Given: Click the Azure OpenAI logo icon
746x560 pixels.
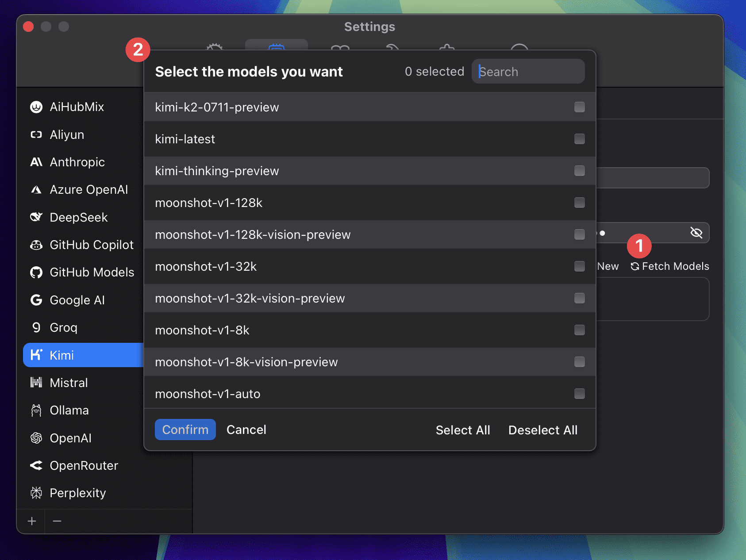Looking at the screenshot, I should [x=36, y=190].
